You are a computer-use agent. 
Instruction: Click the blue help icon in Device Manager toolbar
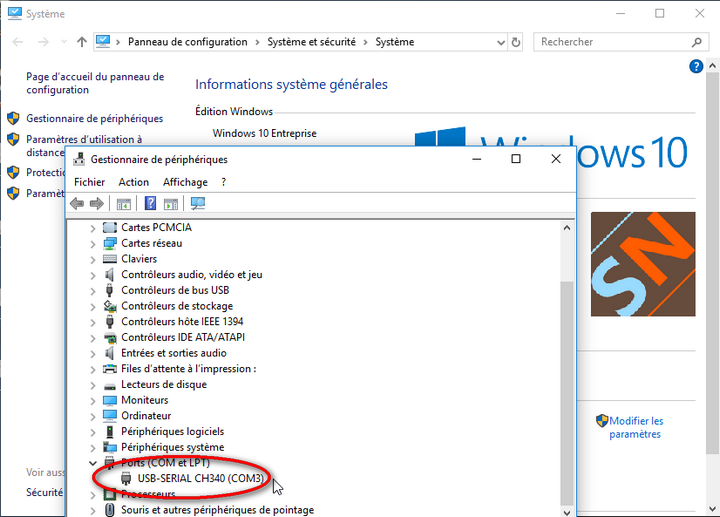click(x=150, y=203)
